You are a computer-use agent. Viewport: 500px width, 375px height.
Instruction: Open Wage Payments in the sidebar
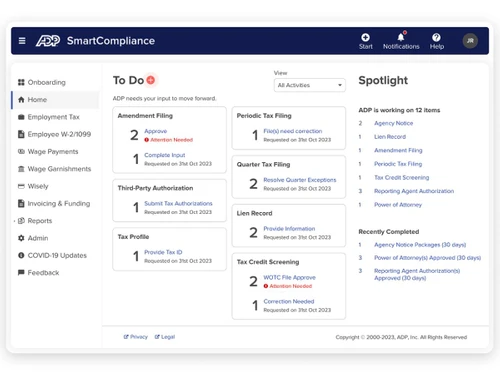53,151
